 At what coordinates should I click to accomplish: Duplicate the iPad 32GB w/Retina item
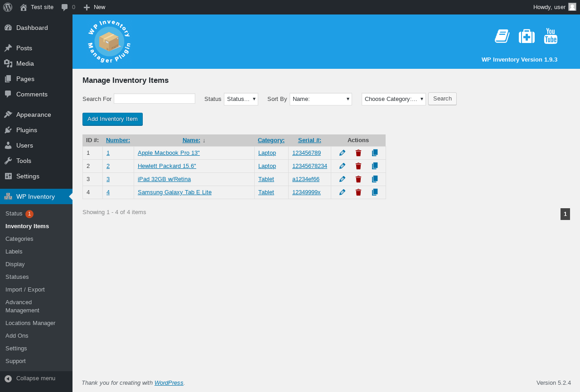tap(375, 179)
